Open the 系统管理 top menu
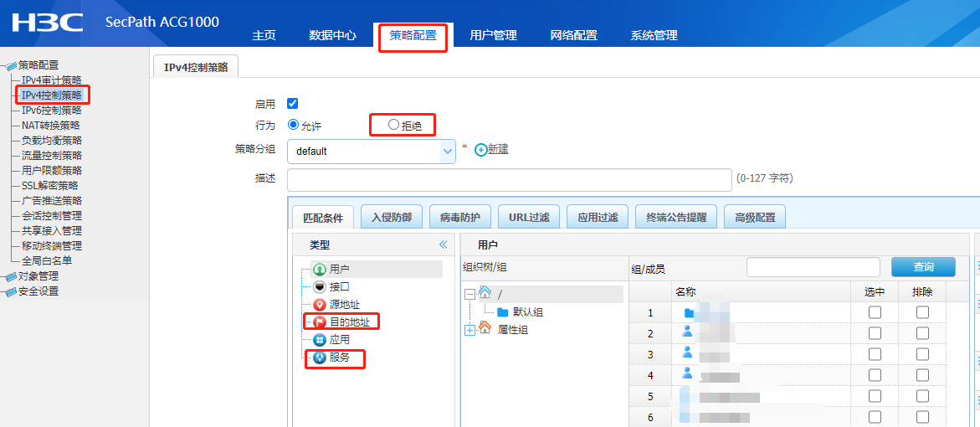This screenshot has width=980, height=427. (x=654, y=36)
